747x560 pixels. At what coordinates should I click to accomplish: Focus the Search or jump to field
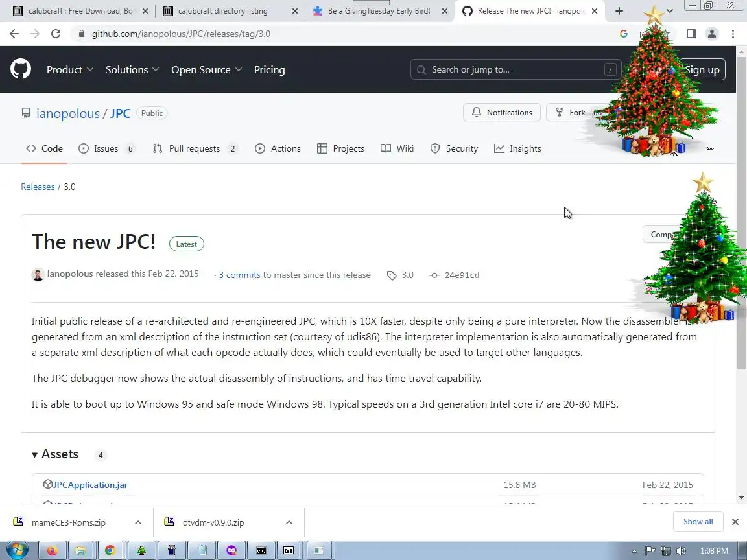click(x=516, y=69)
